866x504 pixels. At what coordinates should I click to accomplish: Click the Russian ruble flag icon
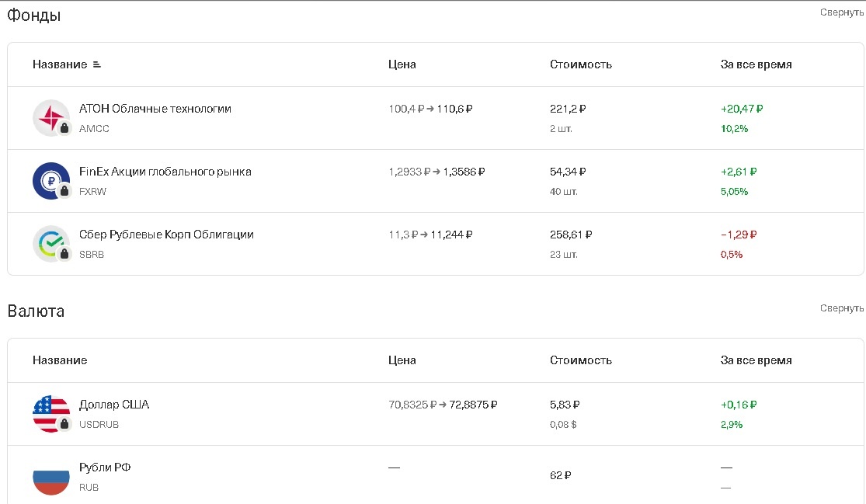click(x=51, y=477)
